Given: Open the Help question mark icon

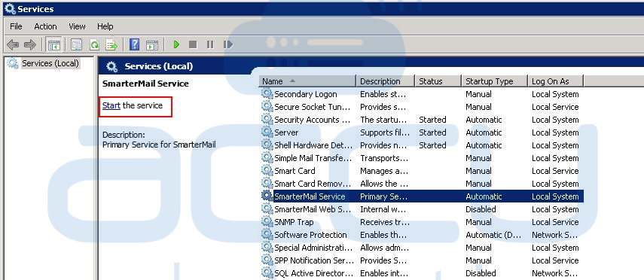Looking at the screenshot, I should 134,44.
